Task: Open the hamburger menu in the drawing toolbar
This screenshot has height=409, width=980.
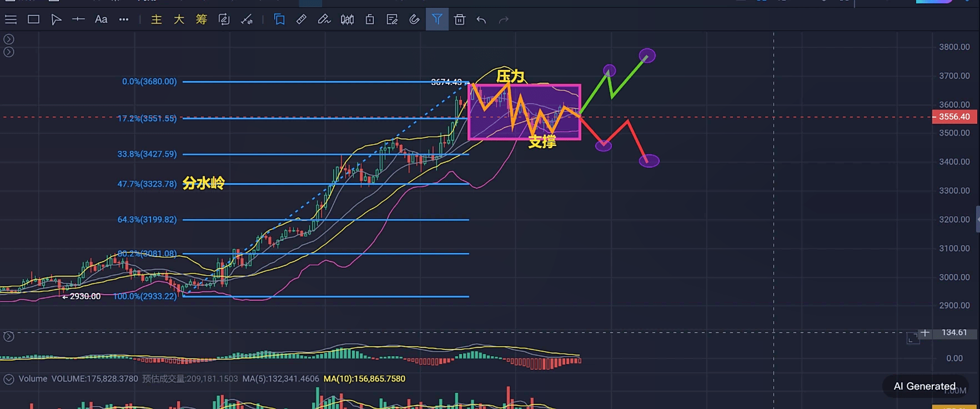Action: 11,19
